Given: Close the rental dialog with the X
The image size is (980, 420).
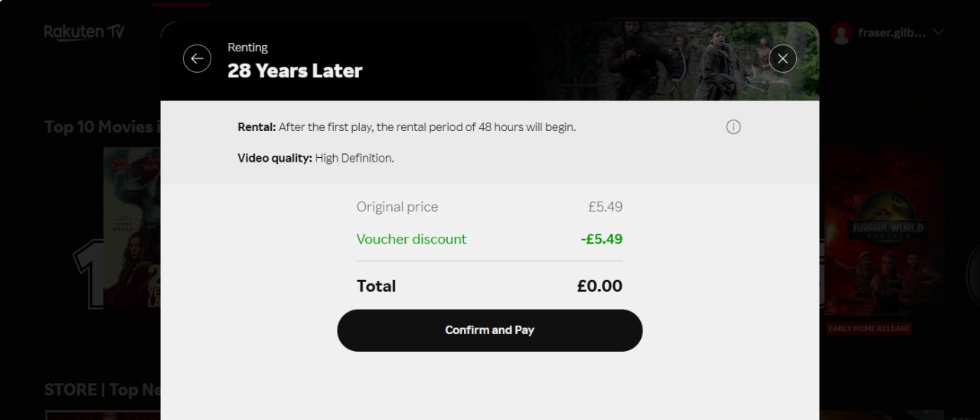Looking at the screenshot, I should 782,58.
